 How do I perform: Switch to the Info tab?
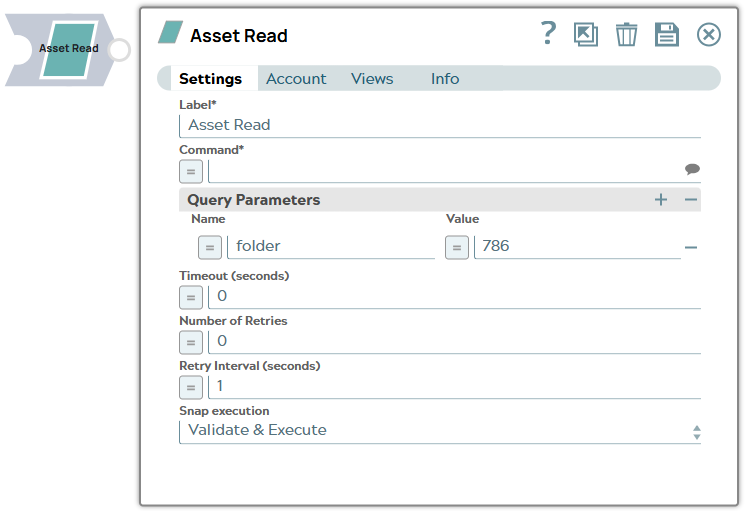click(445, 79)
